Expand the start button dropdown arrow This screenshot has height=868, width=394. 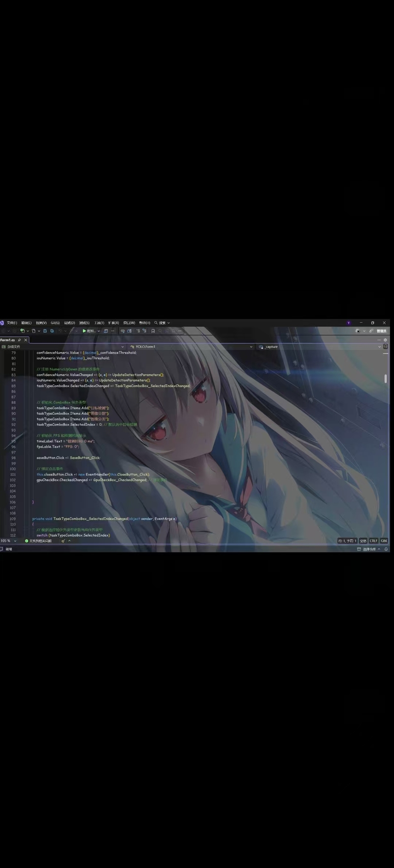pyautogui.click(x=99, y=331)
